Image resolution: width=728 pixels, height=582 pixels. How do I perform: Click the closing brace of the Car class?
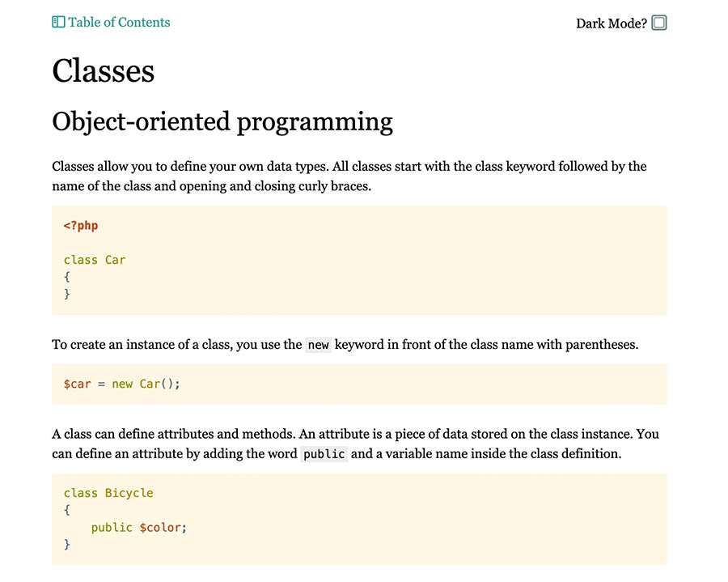pos(67,294)
